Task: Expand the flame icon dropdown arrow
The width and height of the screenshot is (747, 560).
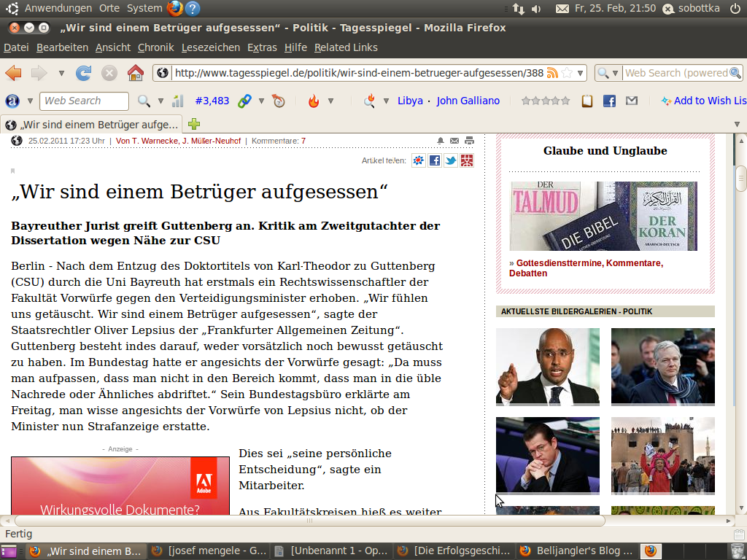Action: point(330,101)
